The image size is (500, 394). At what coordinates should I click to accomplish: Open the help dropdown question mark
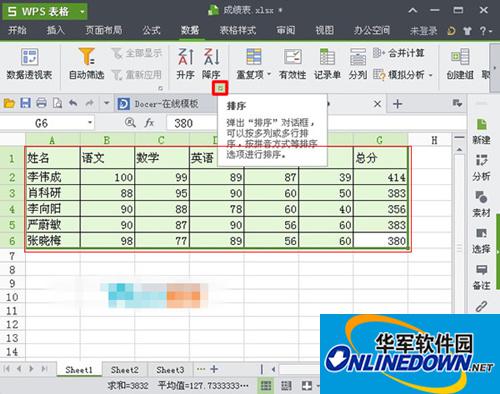pyautogui.click(x=485, y=31)
